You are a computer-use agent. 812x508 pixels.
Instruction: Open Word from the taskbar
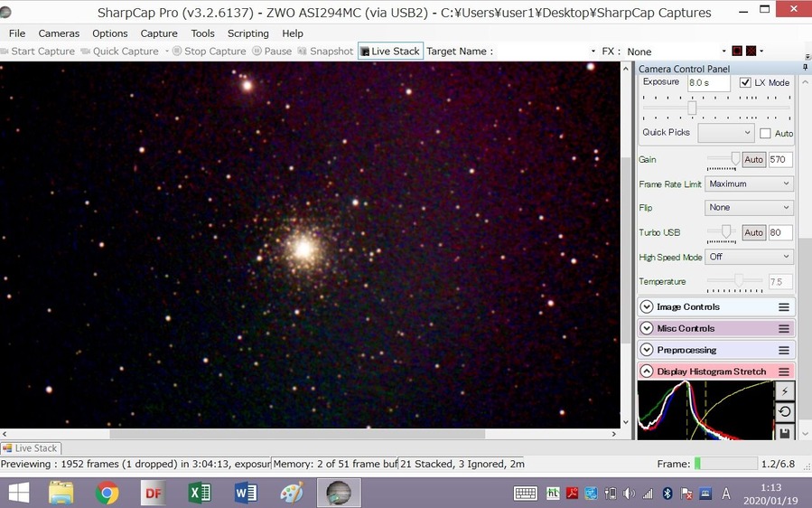[246, 493]
